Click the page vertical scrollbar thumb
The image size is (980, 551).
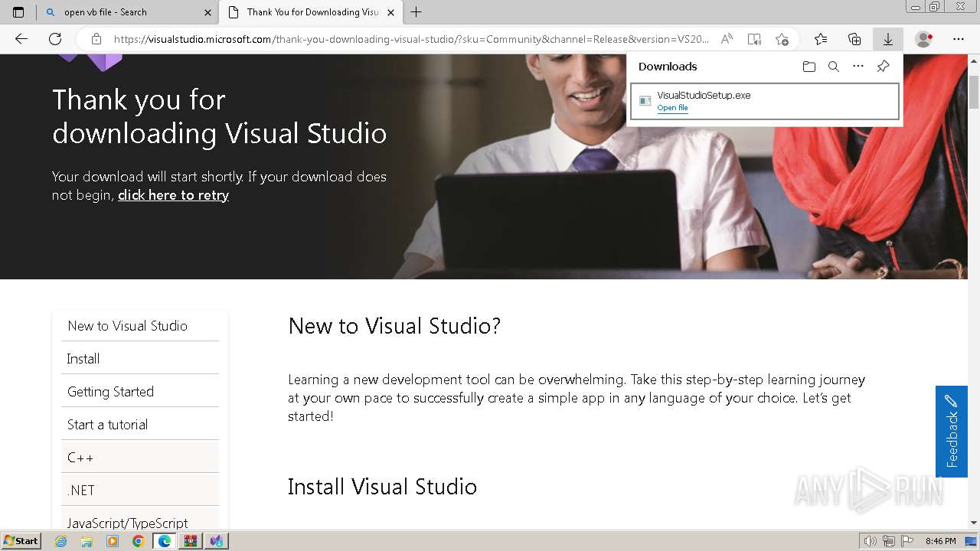pyautogui.click(x=974, y=92)
